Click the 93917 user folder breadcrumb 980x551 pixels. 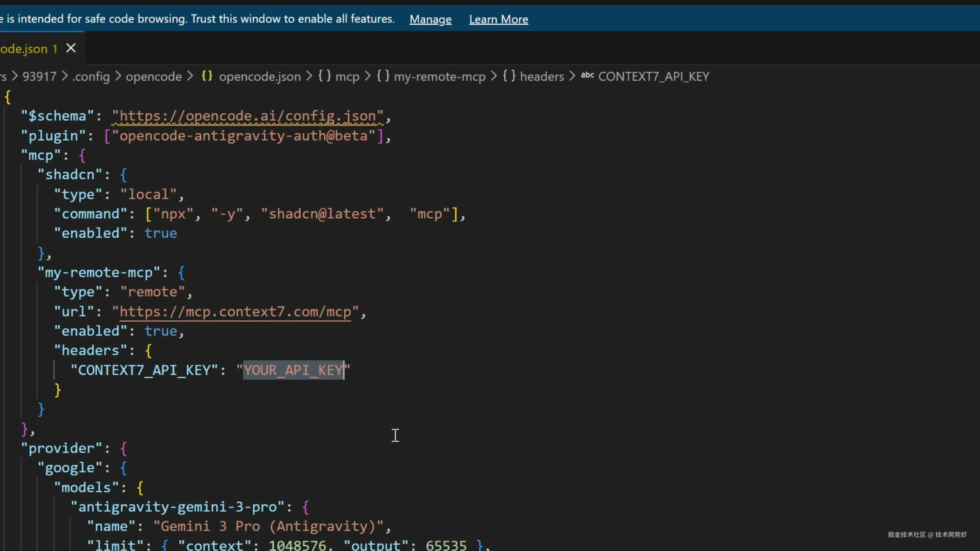tap(39, 77)
